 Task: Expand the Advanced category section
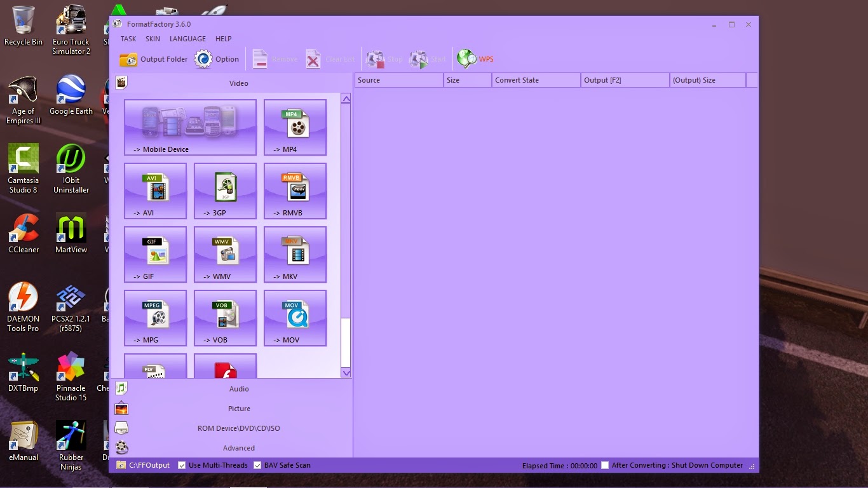click(x=231, y=448)
